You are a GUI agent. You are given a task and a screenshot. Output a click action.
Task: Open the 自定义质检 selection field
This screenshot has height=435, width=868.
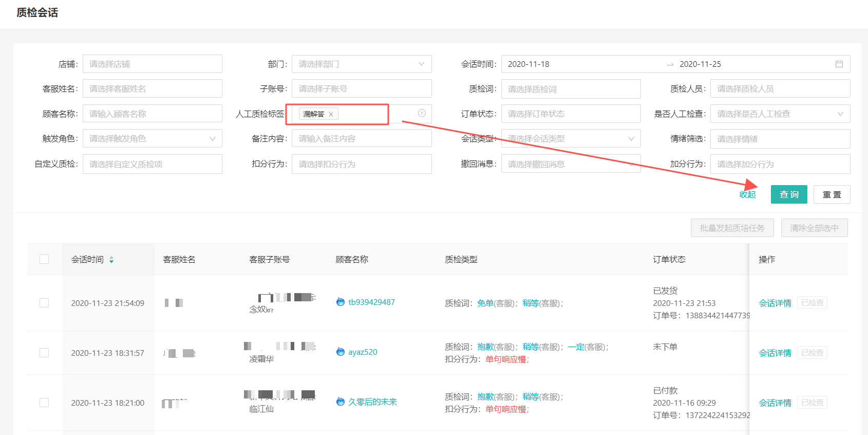[x=153, y=164]
